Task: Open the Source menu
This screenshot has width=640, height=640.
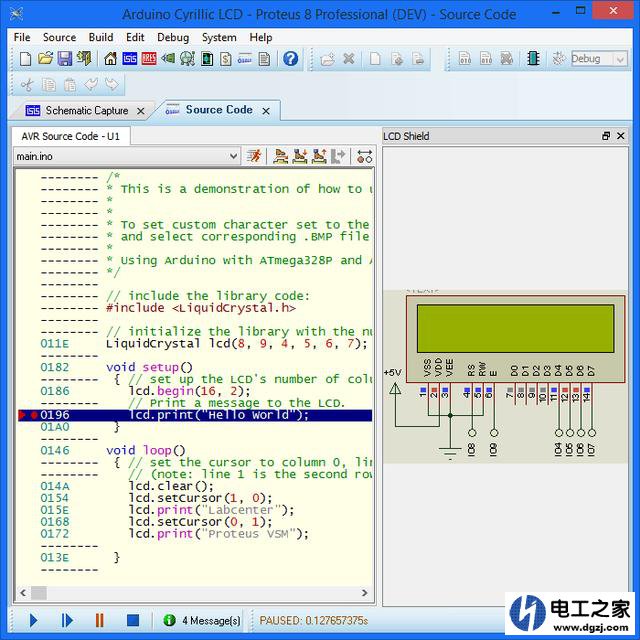Action: pyautogui.click(x=60, y=38)
